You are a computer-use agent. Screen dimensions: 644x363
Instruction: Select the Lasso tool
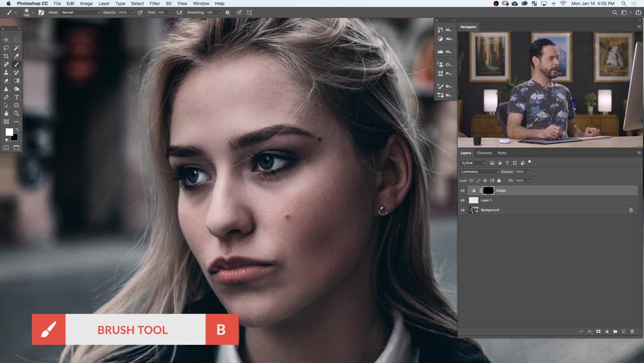[6, 48]
